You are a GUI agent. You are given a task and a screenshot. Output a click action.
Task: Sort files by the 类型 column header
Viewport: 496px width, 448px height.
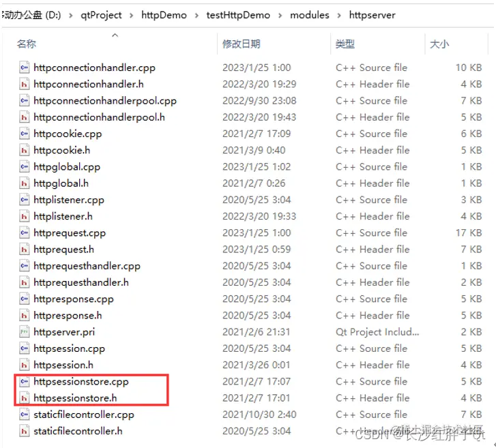pos(345,44)
